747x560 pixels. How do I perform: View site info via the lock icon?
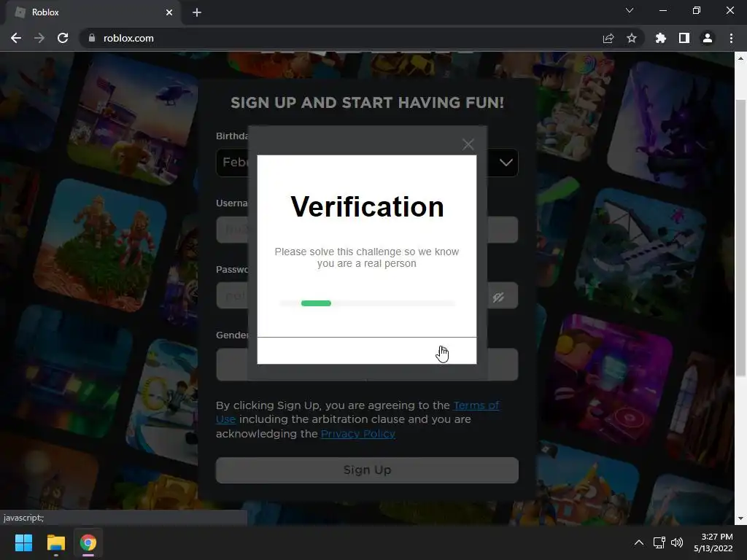(x=92, y=38)
